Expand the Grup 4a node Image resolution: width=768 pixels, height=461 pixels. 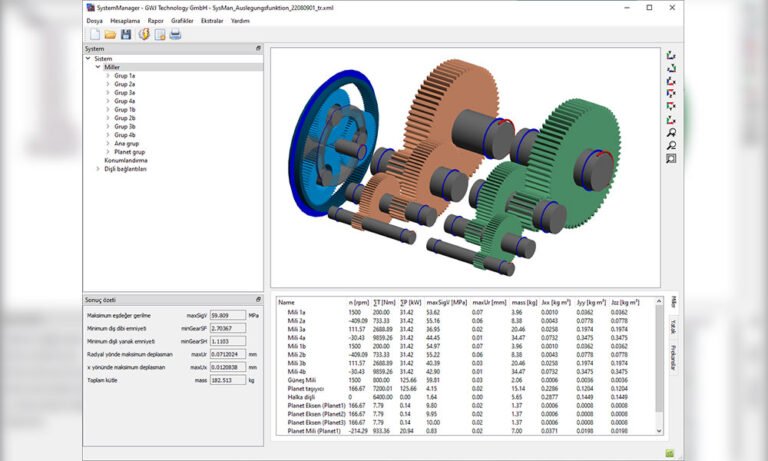pos(108,101)
